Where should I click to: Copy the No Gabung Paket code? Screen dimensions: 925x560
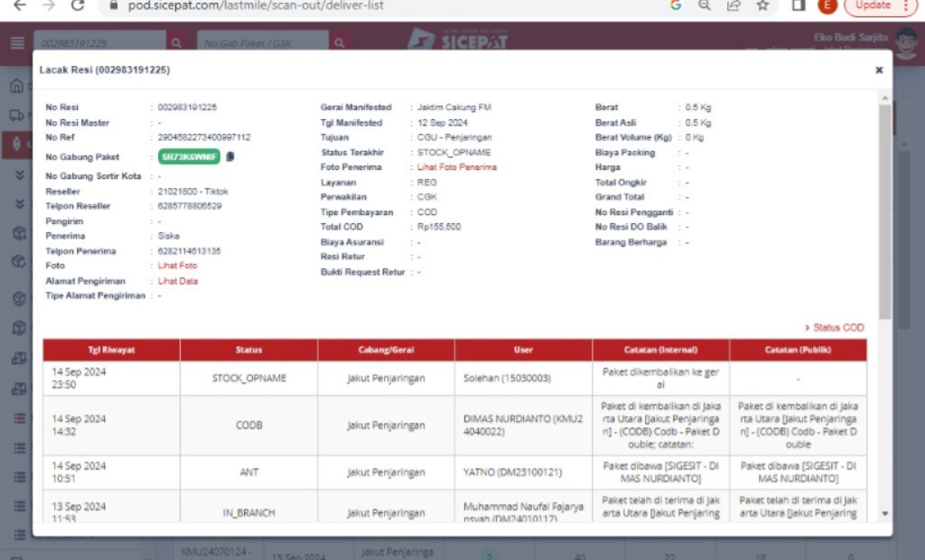tap(230, 156)
